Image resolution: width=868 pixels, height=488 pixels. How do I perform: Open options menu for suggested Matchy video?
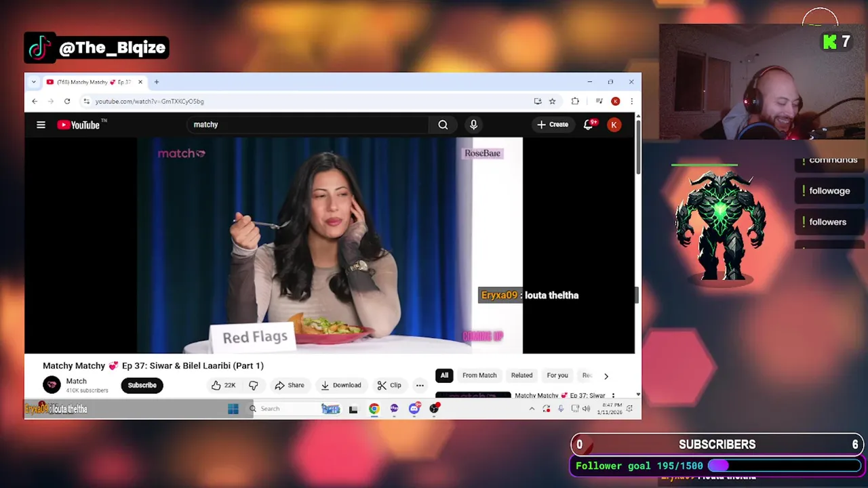point(613,396)
